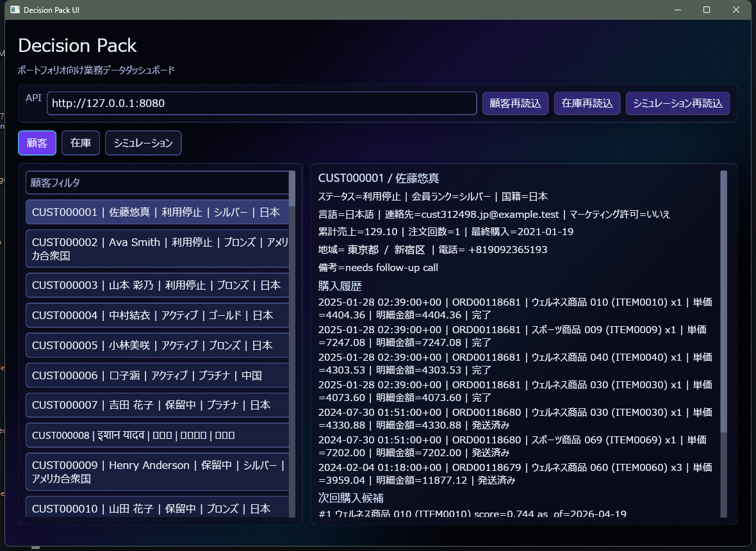Focus the API URL input field

pyautogui.click(x=262, y=103)
